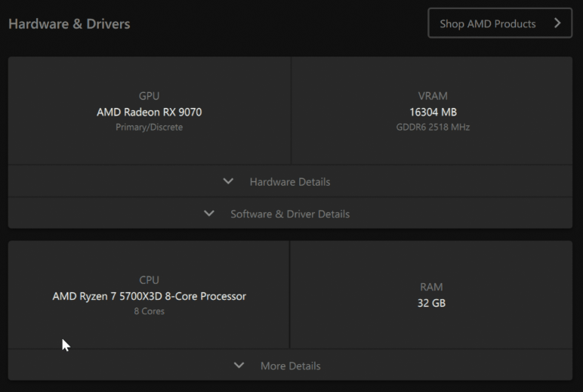Click the RAM label

pyautogui.click(x=431, y=287)
